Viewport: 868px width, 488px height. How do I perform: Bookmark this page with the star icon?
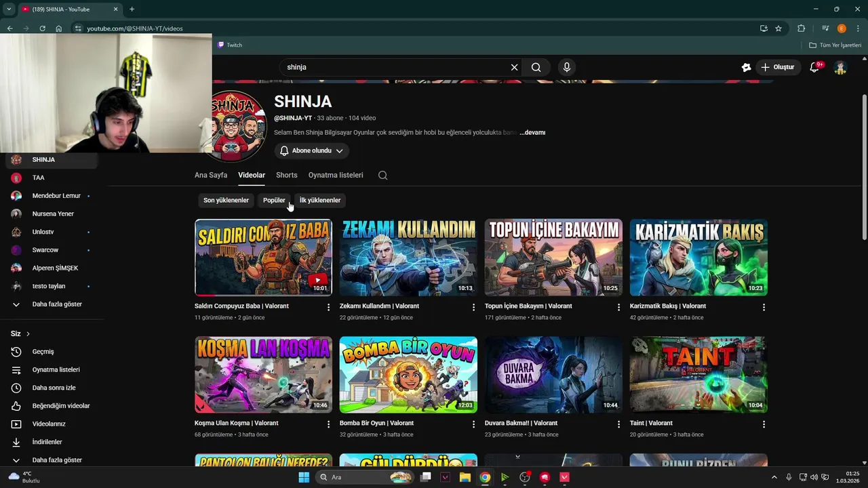pos(778,28)
